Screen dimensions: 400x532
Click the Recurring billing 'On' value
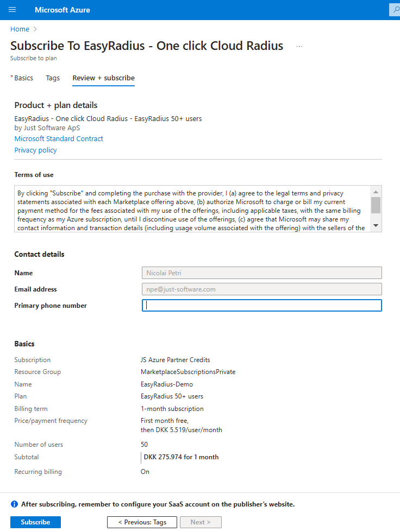[145, 472]
